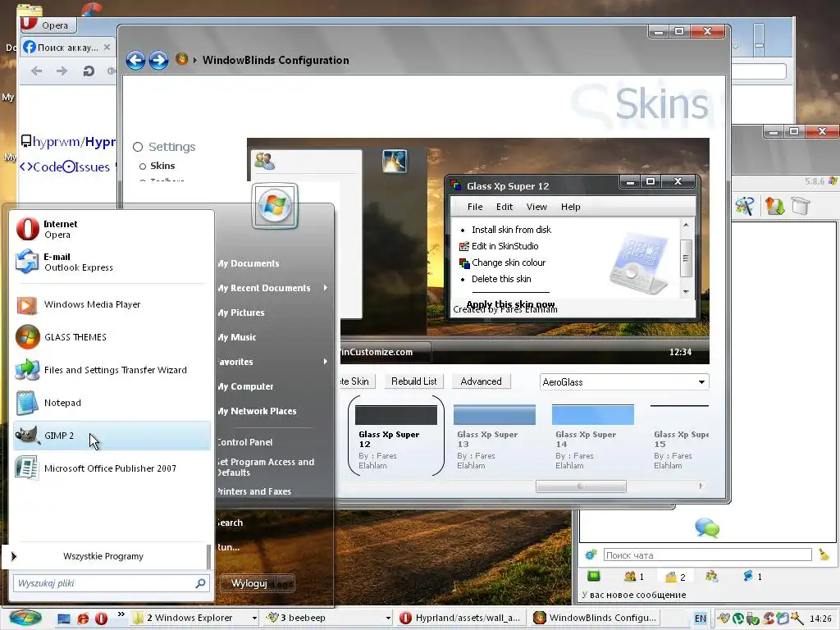Open Control Panel in start menu
This screenshot has width=840, height=630.
point(244,442)
